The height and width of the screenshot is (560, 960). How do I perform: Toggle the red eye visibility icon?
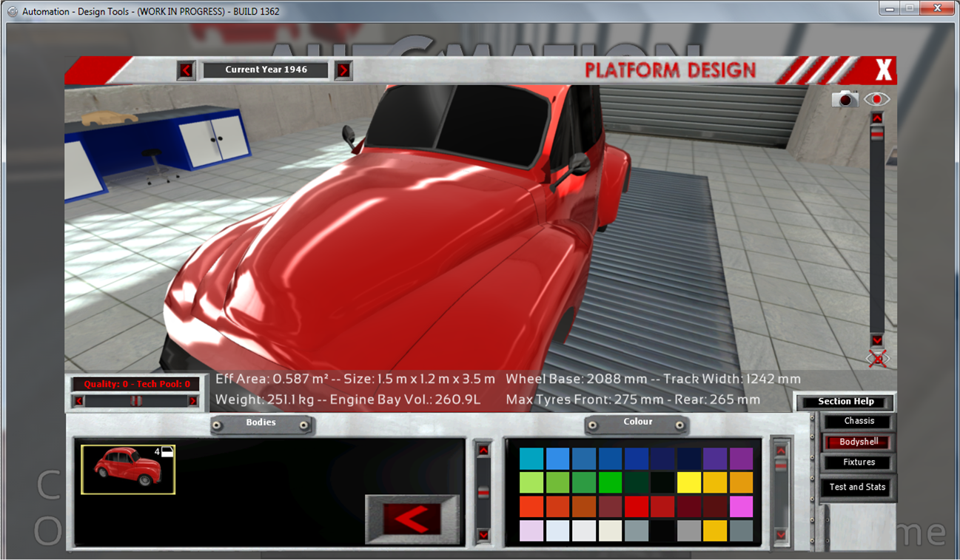(x=877, y=99)
